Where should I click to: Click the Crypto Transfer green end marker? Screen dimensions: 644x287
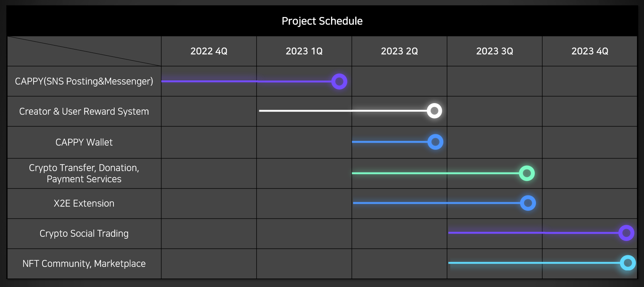tap(527, 173)
